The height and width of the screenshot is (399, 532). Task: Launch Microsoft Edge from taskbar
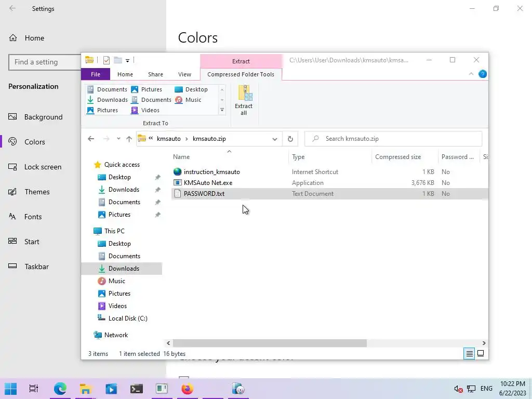(60, 389)
